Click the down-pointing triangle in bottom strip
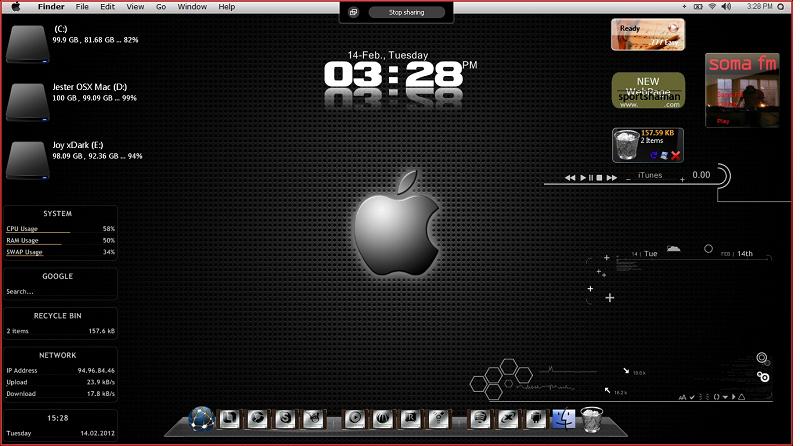Viewport: 800px width, 446px height. (725, 397)
